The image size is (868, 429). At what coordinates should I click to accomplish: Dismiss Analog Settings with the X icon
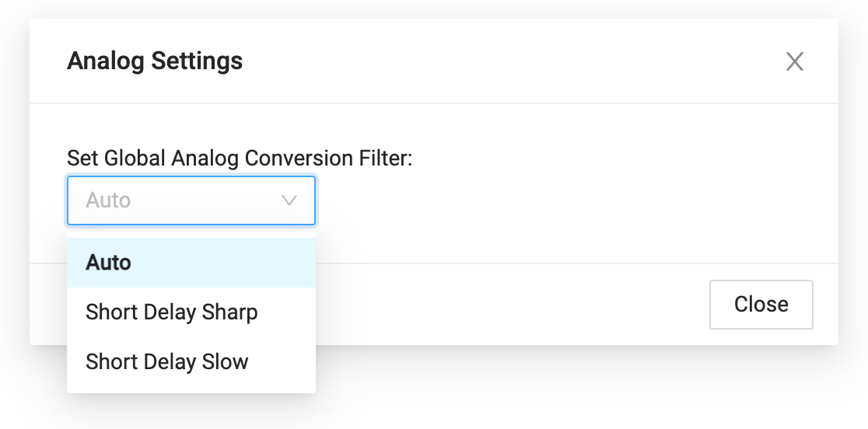pos(794,61)
